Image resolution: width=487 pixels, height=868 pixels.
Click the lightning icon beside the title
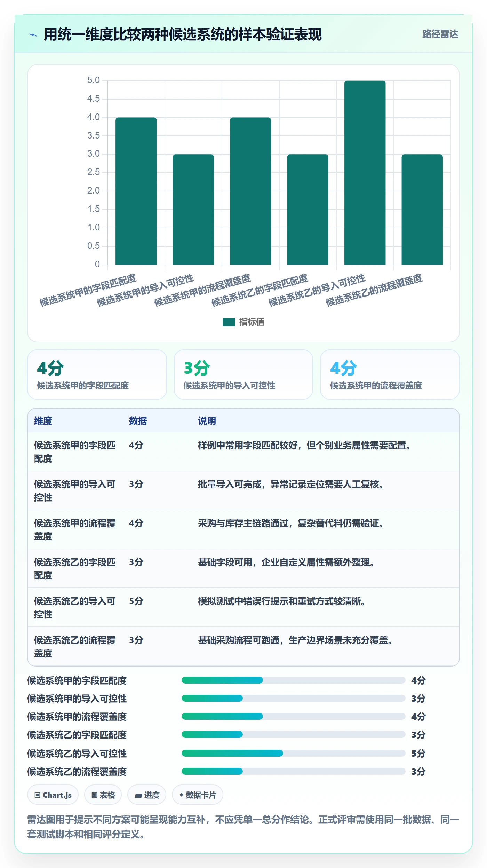[33, 35]
